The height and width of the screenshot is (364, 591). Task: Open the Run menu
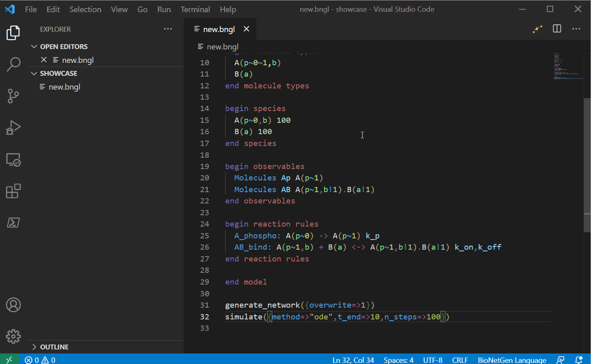[x=164, y=9]
